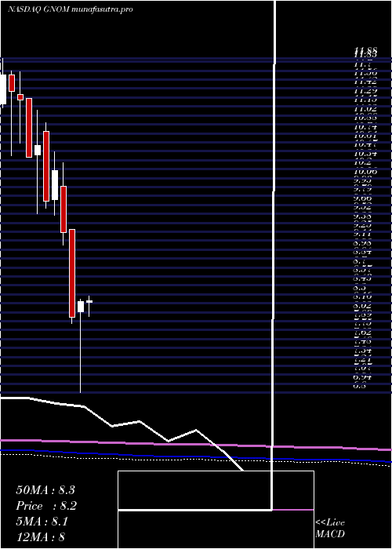This screenshot has width=392, height=549.
Task: Select the Price : 8.2 reading
Action: click(x=46, y=506)
